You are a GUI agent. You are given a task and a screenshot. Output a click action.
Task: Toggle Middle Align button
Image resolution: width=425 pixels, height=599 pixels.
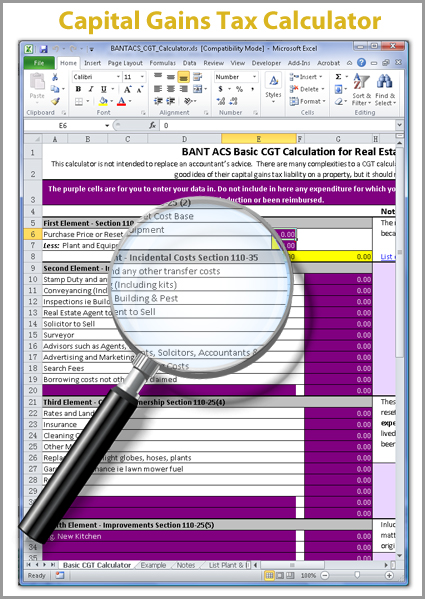tap(171, 77)
